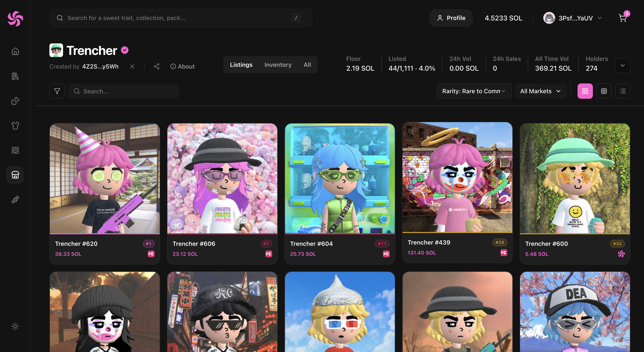Click the #1 rarity badge on Trencher #620
The height and width of the screenshot is (352, 644).
tap(149, 244)
